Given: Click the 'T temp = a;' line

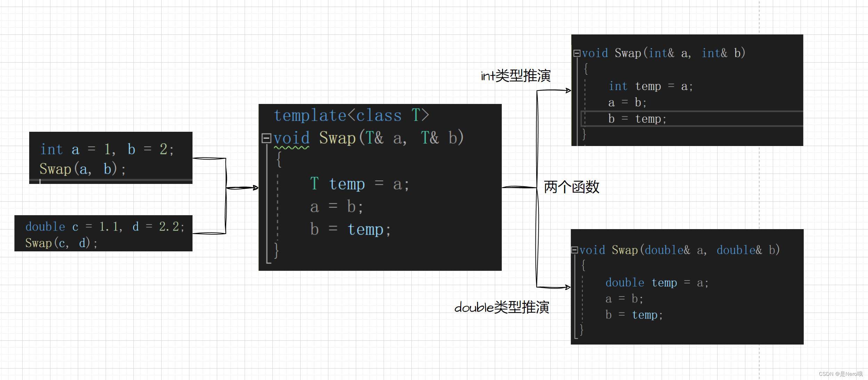Looking at the screenshot, I should click(360, 184).
